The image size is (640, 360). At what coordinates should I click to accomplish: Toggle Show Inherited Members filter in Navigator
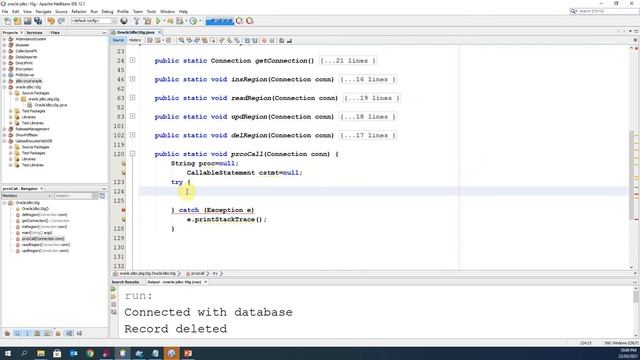7,333
